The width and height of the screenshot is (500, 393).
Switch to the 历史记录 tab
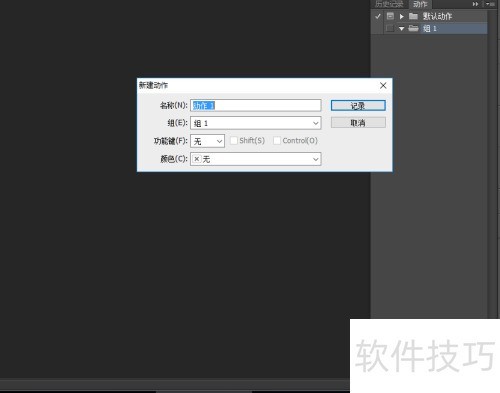pyautogui.click(x=389, y=4)
